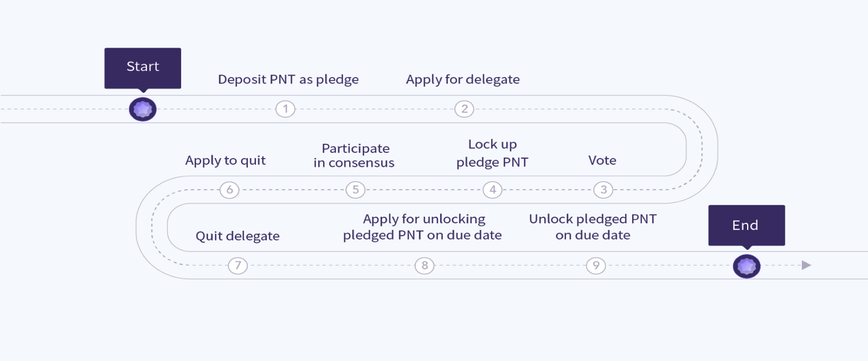Click step 5 circle marker
This screenshot has width=868, height=361.
tap(355, 190)
